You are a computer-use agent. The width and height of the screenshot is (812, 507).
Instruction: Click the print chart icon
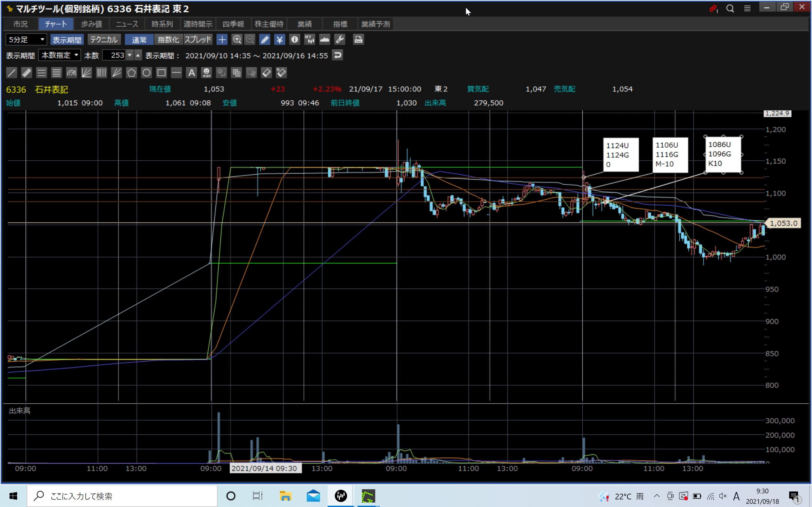[358, 40]
